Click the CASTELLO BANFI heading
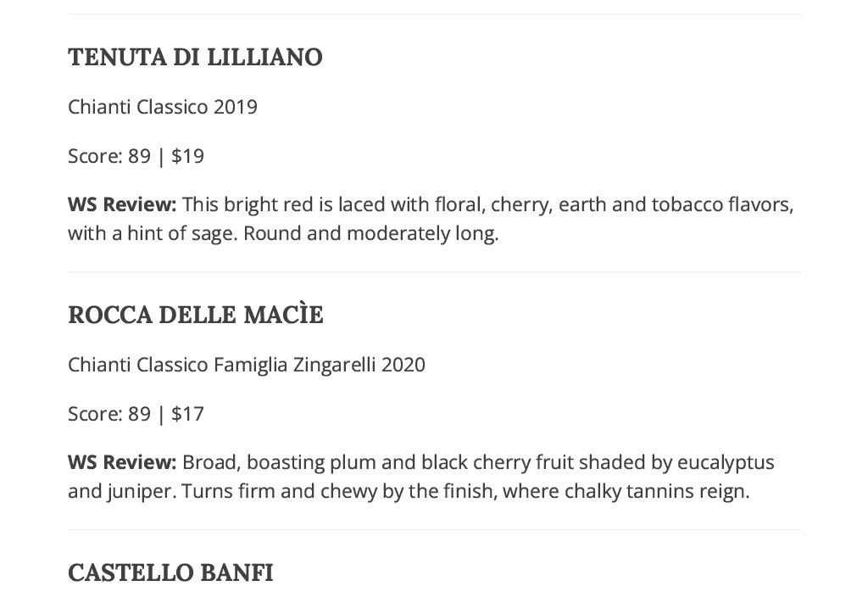 (170, 572)
